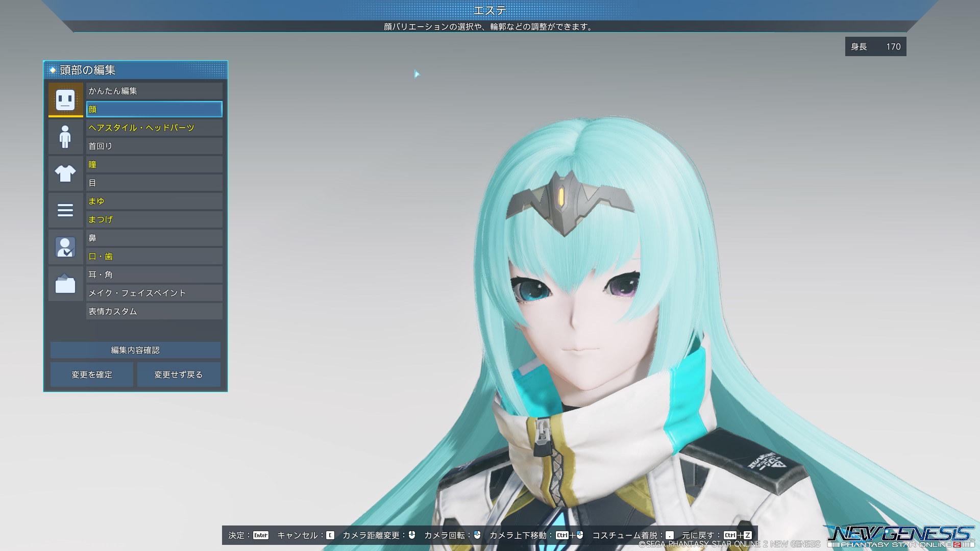The image size is (980, 551).
Task: Open the character profile checkmark icon
Action: tap(65, 247)
